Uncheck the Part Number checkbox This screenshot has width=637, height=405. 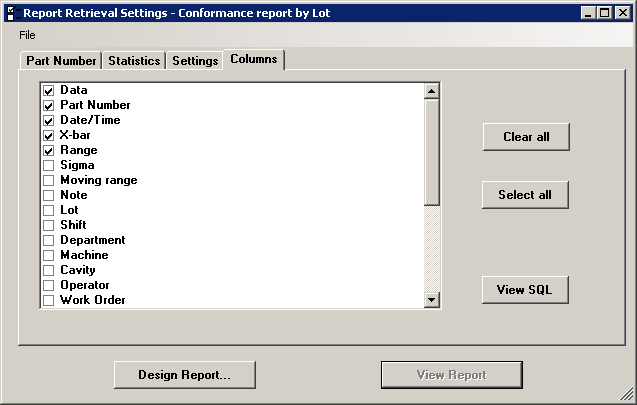point(48,105)
